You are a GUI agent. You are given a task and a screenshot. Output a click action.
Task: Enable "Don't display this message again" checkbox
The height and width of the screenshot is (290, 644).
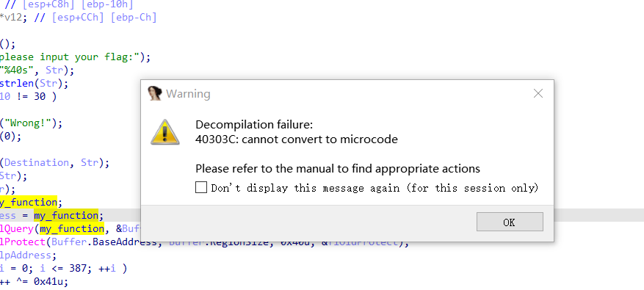(201, 188)
